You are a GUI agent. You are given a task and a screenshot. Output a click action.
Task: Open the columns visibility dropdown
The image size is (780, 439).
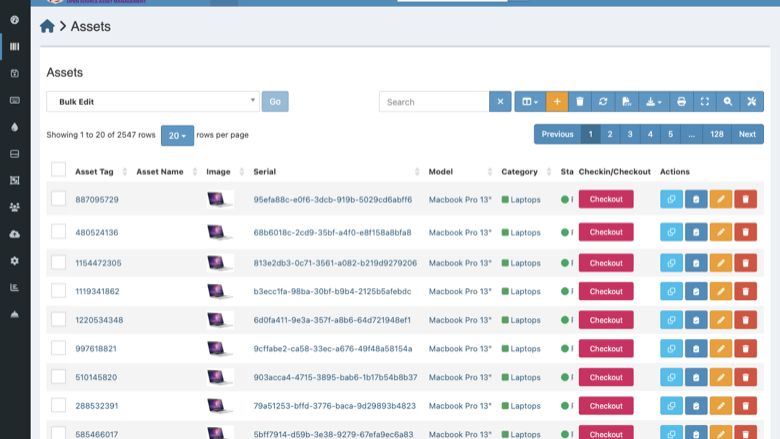(530, 101)
